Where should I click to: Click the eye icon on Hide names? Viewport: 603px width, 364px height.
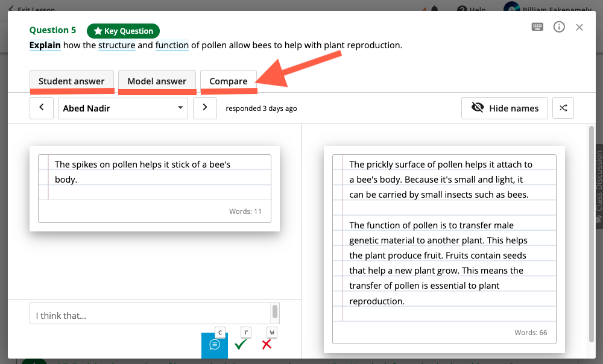pos(477,108)
